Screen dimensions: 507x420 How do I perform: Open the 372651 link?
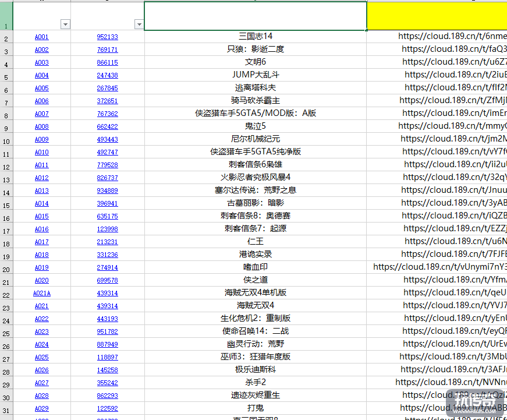pos(107,101)
